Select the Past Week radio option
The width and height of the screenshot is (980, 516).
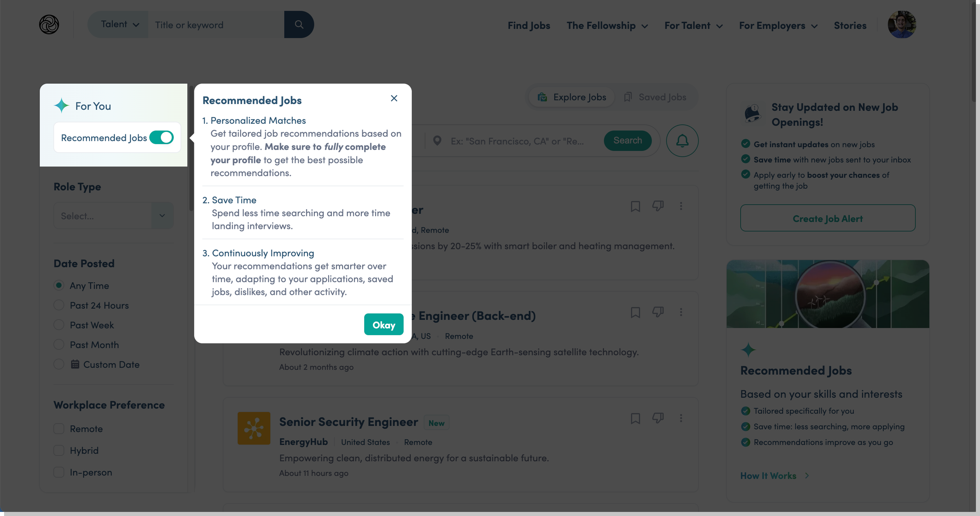click(59, 325)
